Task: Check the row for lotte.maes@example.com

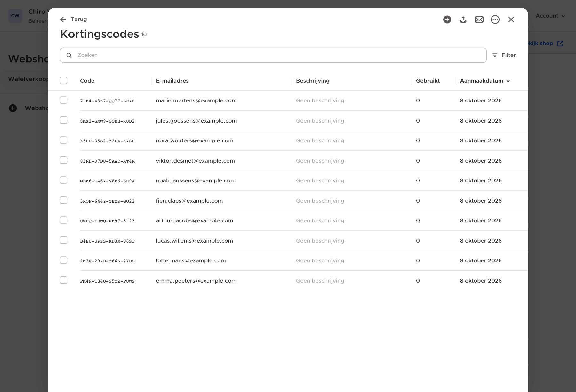Action: pyautogui.click(x=64, y=260)
